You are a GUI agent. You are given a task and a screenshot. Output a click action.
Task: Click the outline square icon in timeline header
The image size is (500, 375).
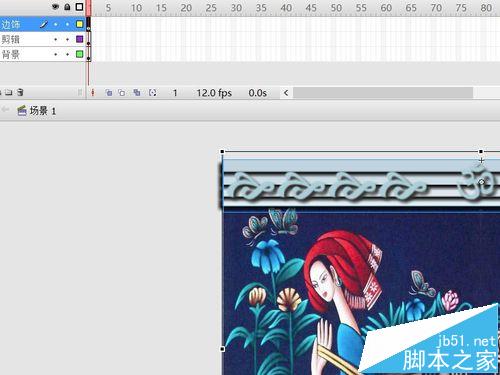pos(79,7)
